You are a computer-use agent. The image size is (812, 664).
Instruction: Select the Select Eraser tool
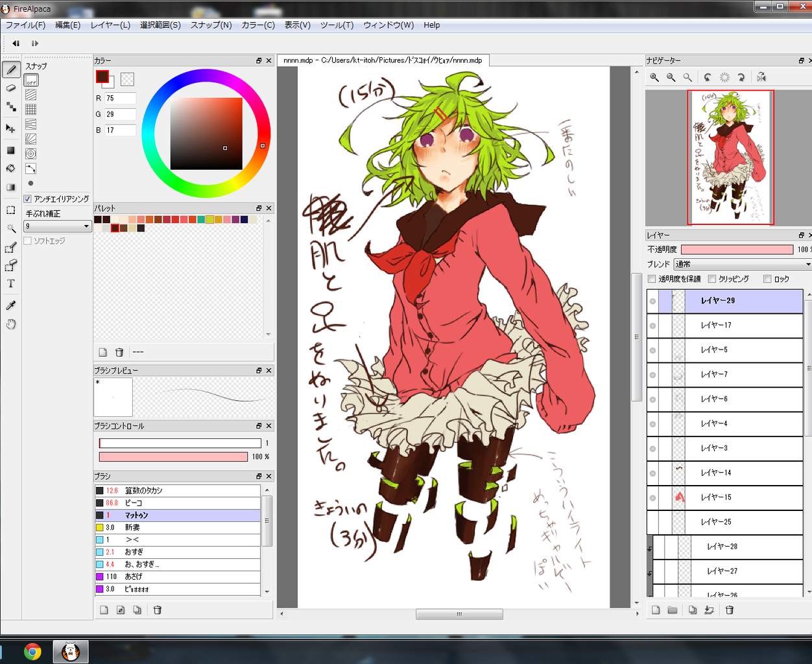point(11,265)
